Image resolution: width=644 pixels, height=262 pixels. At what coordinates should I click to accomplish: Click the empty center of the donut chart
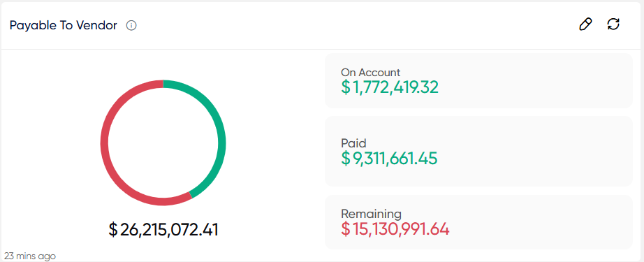point(163,143)
